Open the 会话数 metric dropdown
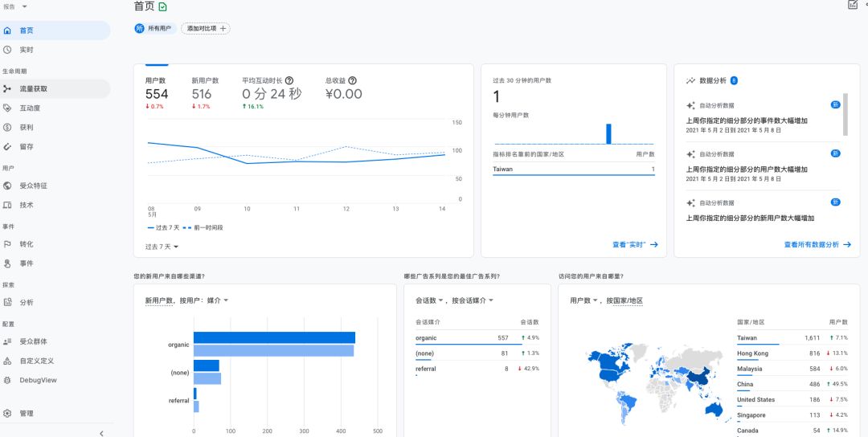 (429, 300)
